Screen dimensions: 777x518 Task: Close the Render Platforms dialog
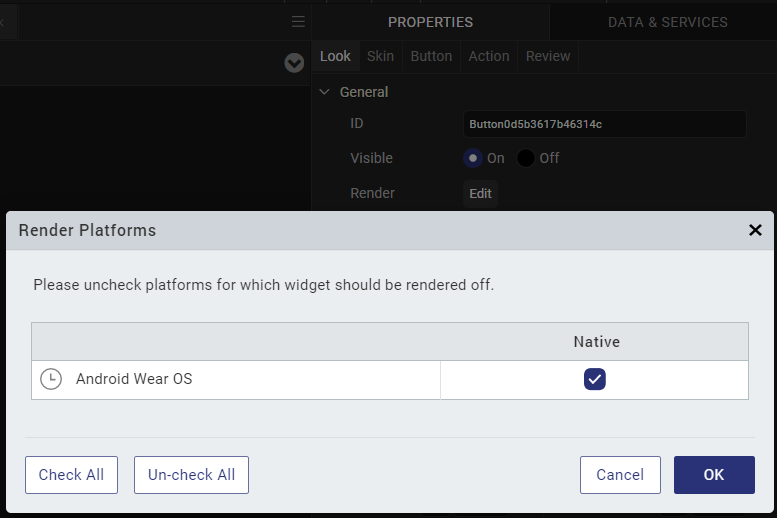[755, 230]
